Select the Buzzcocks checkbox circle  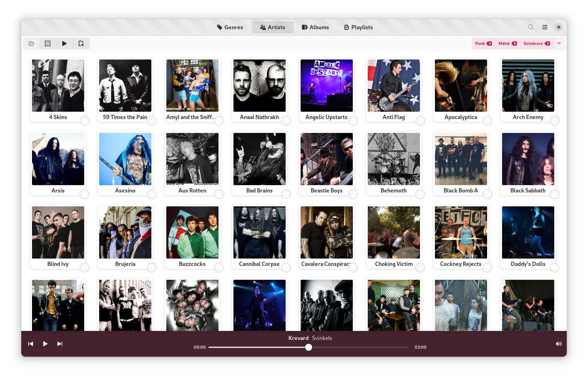click(x=219, y=268)
